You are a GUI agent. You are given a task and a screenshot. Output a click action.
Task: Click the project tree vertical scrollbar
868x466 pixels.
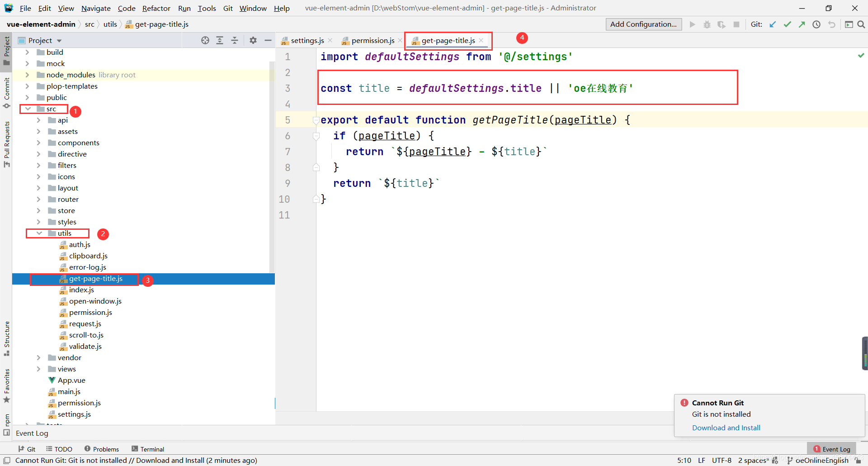coord(272,167)
